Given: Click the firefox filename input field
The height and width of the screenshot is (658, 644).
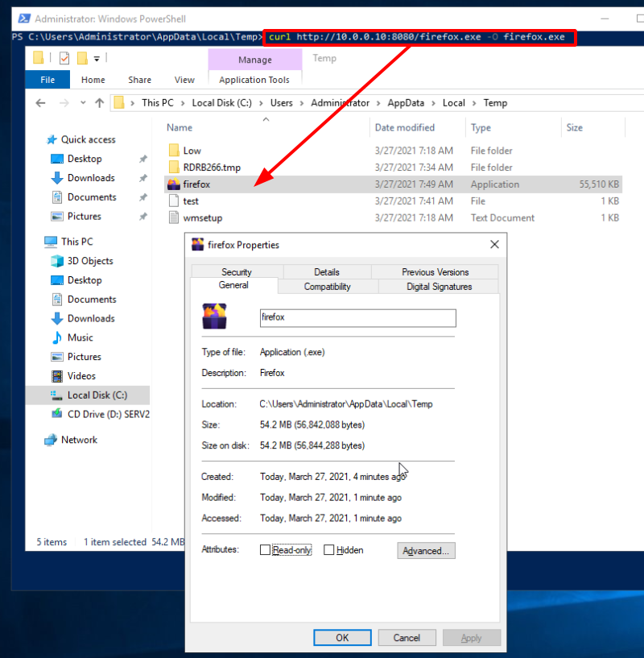Looking at the screenshot, I should [x=358, y=318].
